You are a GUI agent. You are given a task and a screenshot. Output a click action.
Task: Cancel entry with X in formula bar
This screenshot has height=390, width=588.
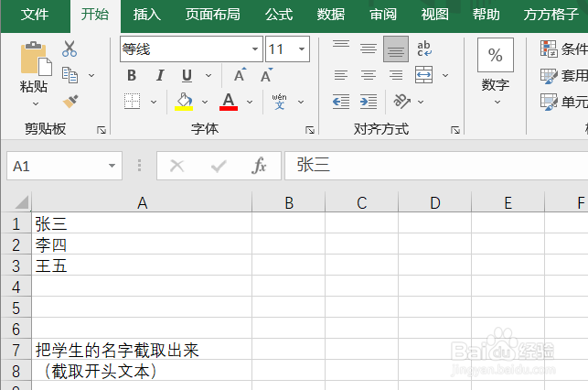177,166
